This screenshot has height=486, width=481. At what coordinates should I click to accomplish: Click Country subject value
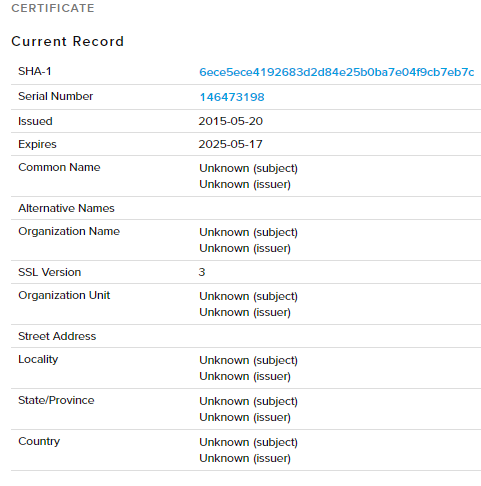tap(248, 442)
